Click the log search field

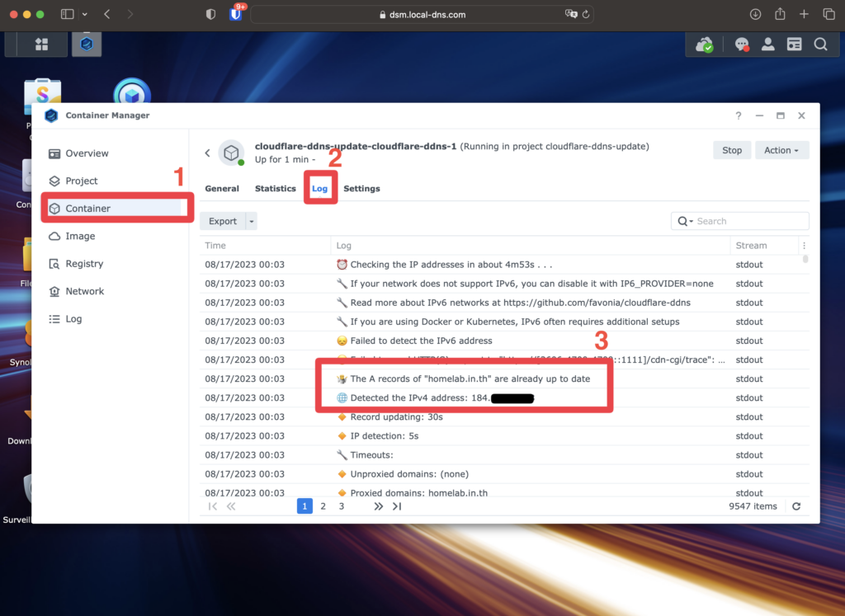tap(747, 221)
